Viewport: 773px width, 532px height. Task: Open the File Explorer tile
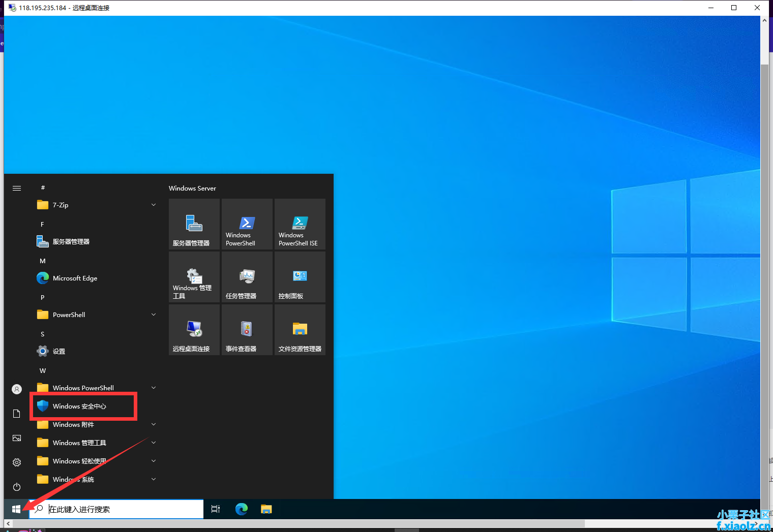(x=300, y=330)
